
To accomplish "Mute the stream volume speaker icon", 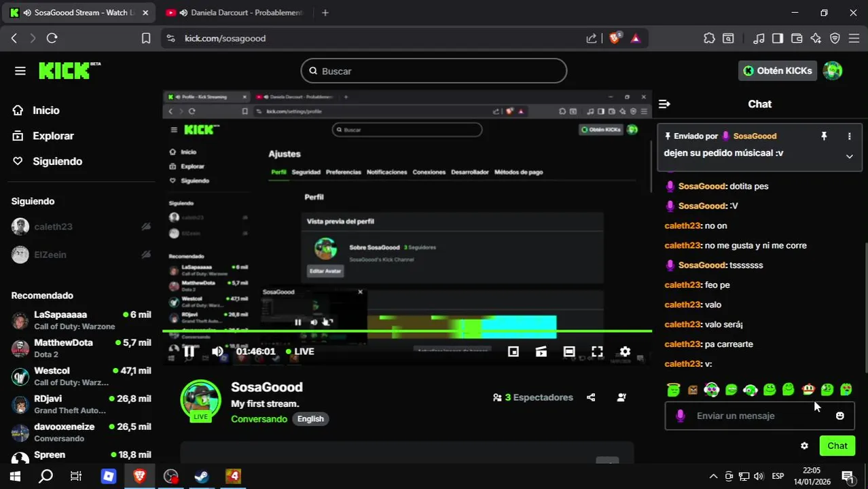I will [x=217, y=351].
